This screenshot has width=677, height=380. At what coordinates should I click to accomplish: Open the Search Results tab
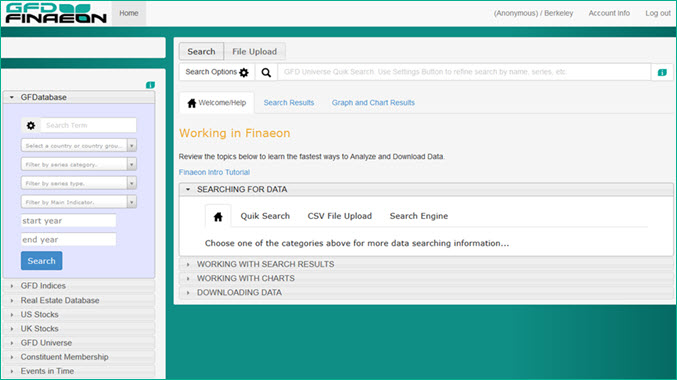click(289, 103)
